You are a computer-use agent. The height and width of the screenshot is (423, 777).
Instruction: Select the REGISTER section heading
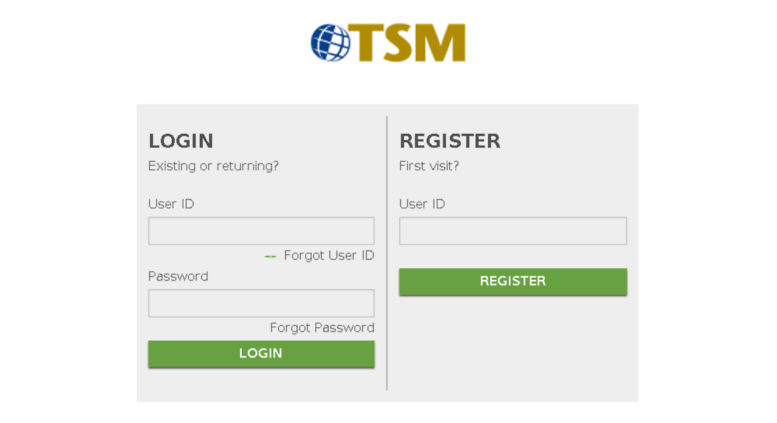point(450,141)
